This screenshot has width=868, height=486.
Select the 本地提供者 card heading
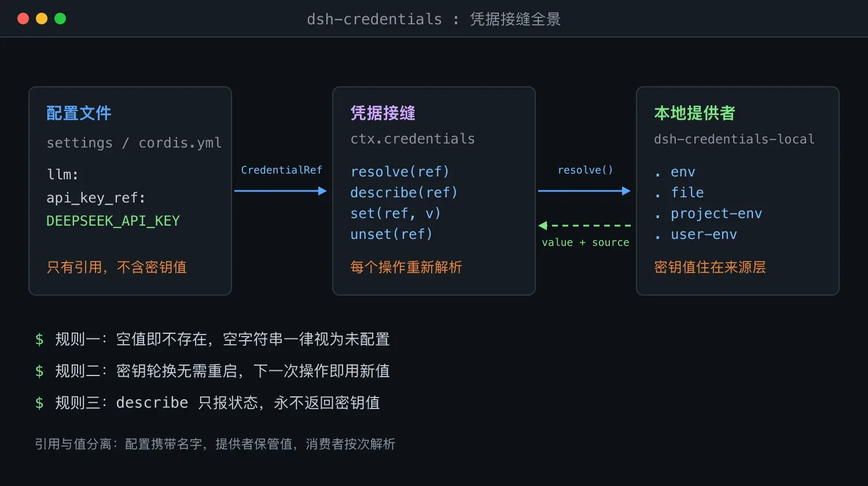(694, 113)
